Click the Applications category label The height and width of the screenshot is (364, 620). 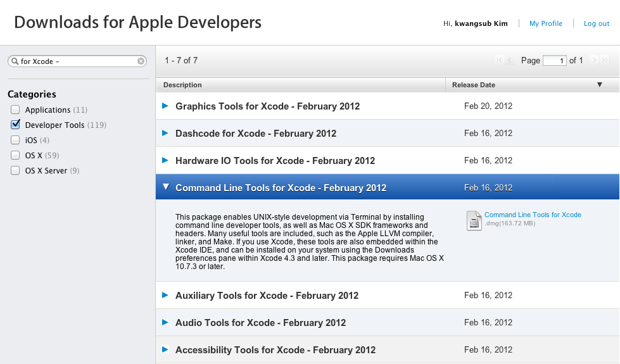tap(47, 110)
